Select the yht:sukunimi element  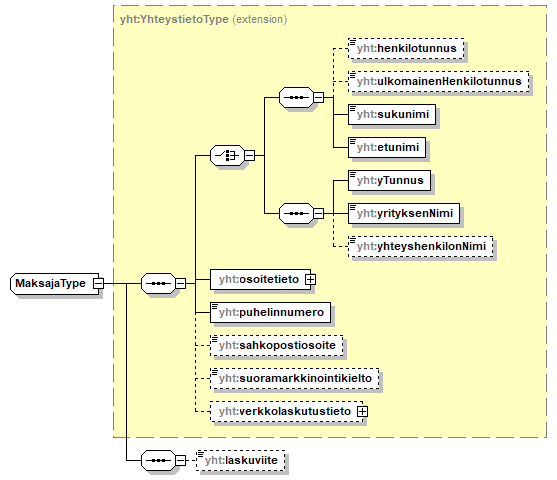click(x=392, y=114)
